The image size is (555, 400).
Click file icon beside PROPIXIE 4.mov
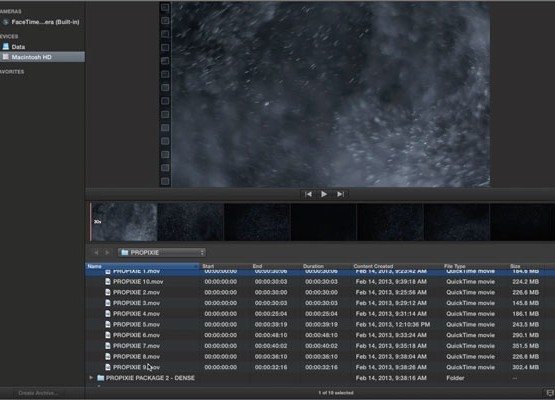(108, 314)
